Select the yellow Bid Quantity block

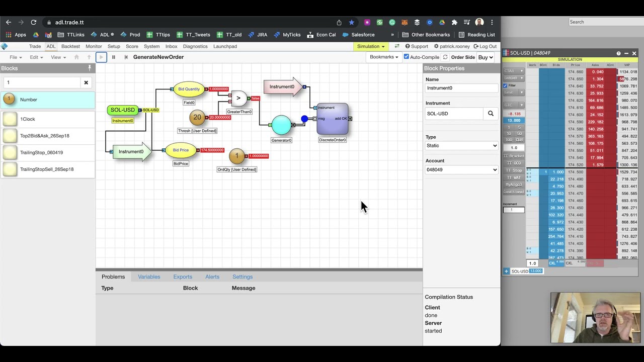pyautogui.click(x=189, y=89)
